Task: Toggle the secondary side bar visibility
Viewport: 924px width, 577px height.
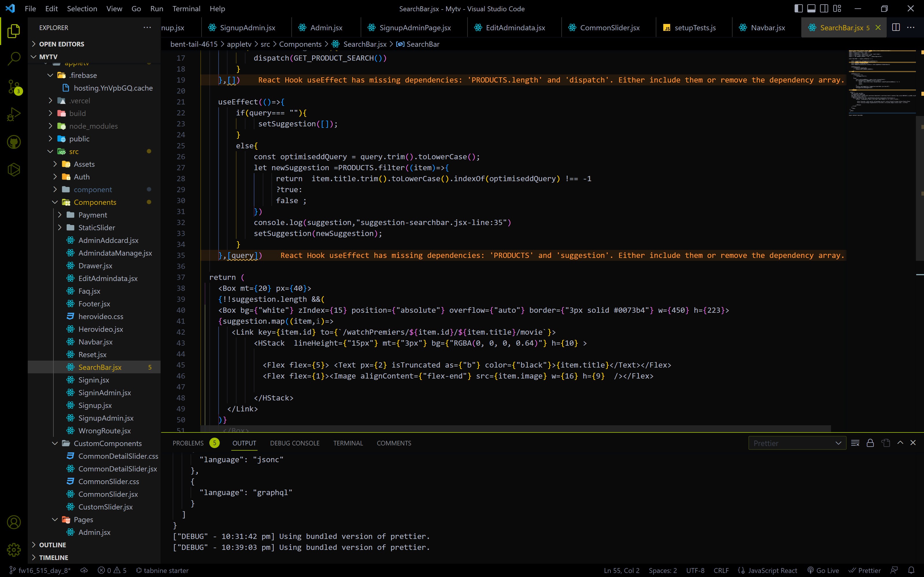Action: pos(824,8)
